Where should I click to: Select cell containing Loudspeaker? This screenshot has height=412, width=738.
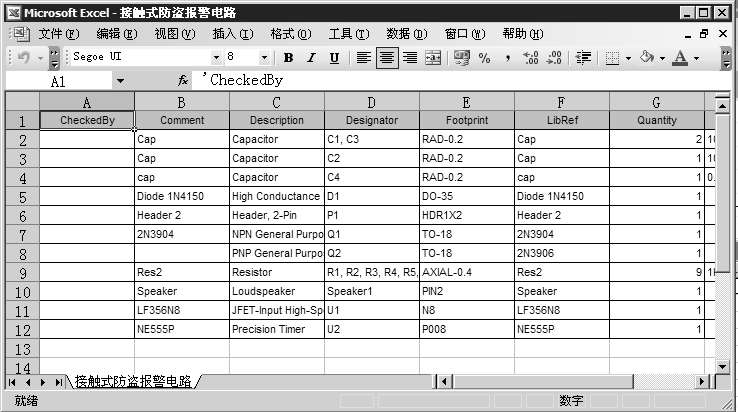click(x=277, y=291)
